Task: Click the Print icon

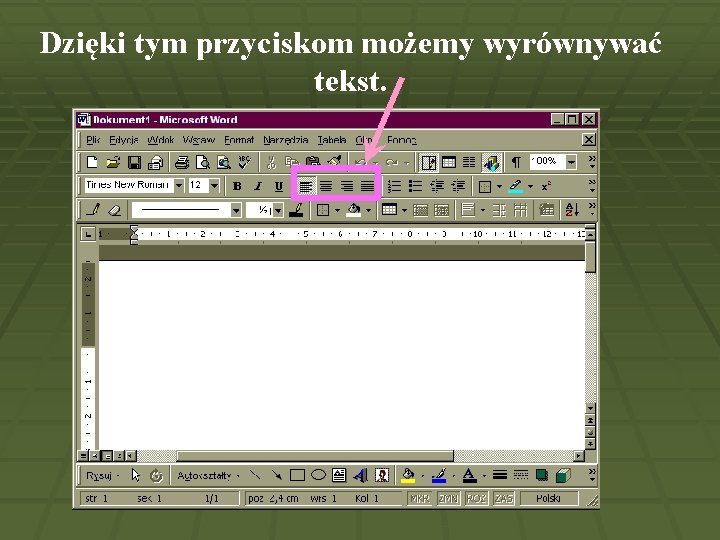Action: [x=182, y=162]
